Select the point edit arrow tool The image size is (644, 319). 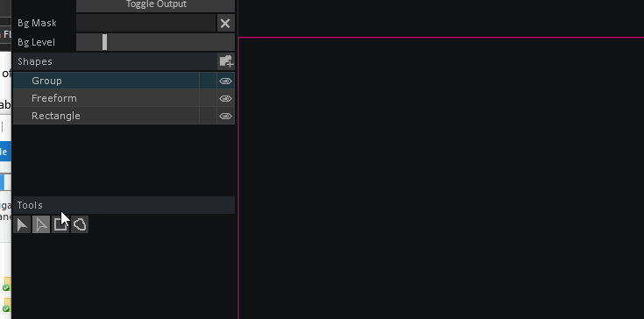click(41, 224)
